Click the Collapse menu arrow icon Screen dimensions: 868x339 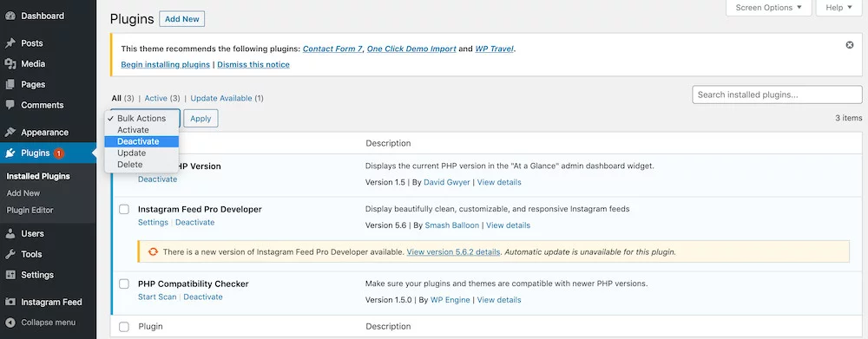(10, 323)
